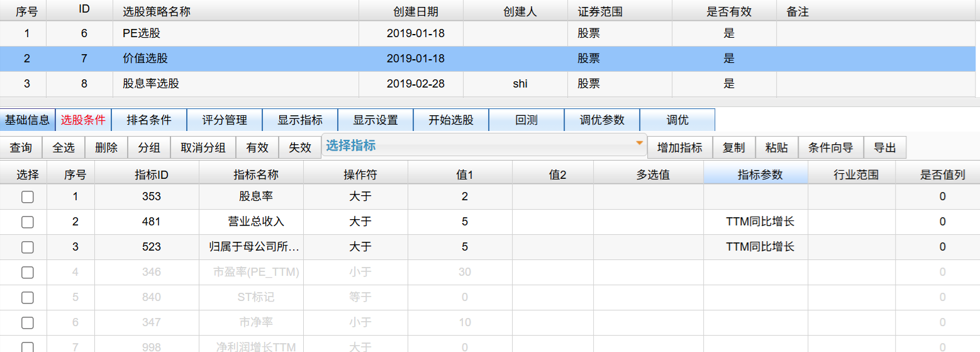Viewport: 980px width, 352px height.
Task: Open the 显示指标 tab
Action: (300, 120)
